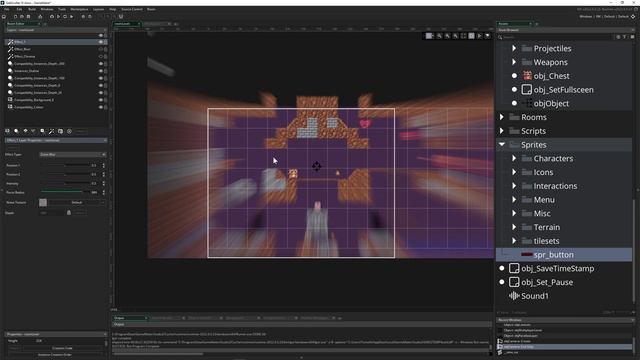Select obj_SaveTimeStamp in Asset Browser

click(x=558, y=268)
